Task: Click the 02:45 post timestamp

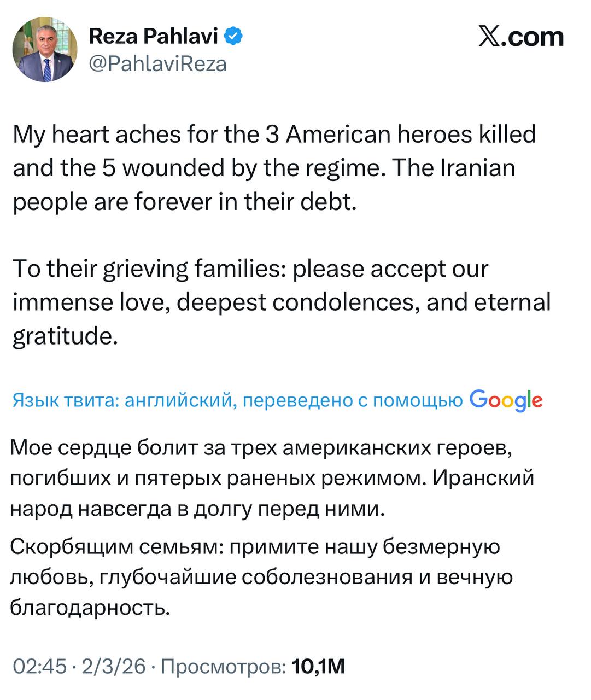Action: (39, 667)
